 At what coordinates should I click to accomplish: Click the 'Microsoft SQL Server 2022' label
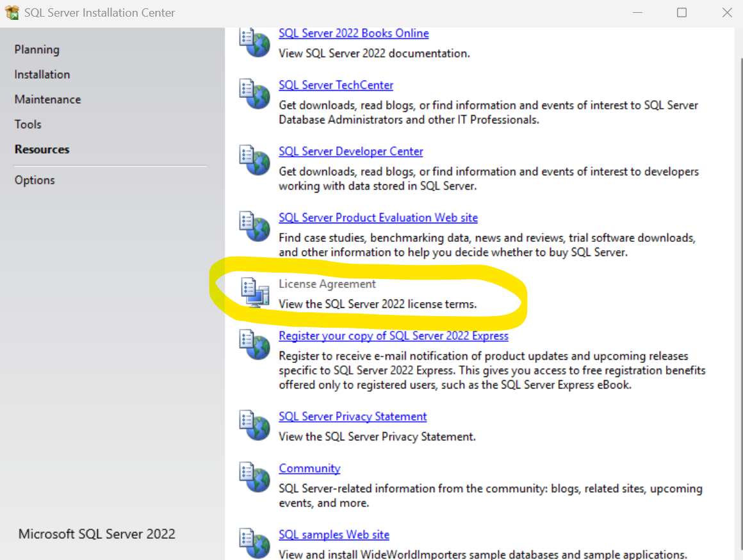[x=97, y=534]
